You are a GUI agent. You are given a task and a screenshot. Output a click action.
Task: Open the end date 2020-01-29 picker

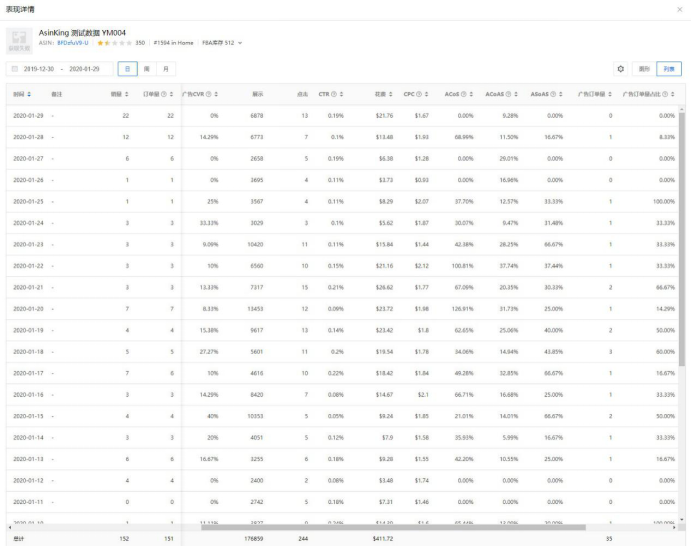pyautogui.click(x=88, y=69)
